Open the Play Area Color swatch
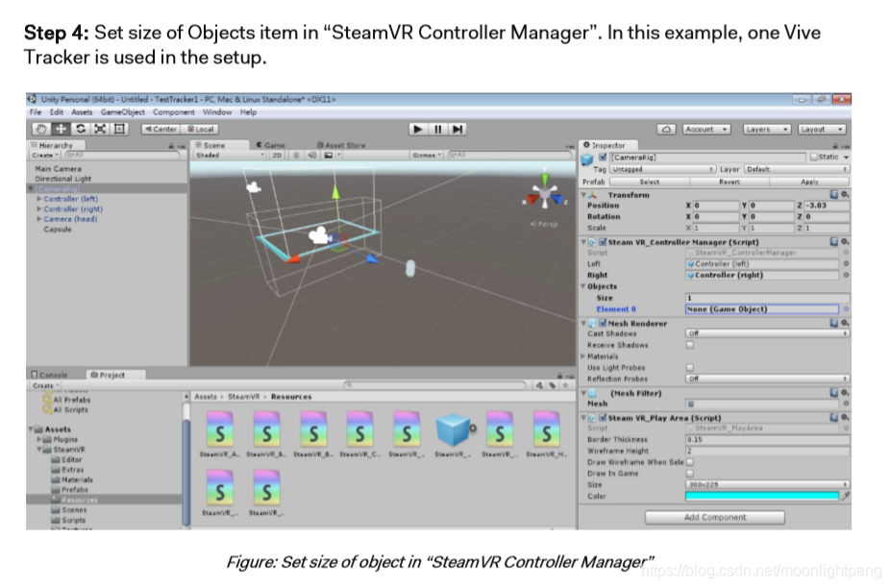890x588 pixels. tap(762, 496)
